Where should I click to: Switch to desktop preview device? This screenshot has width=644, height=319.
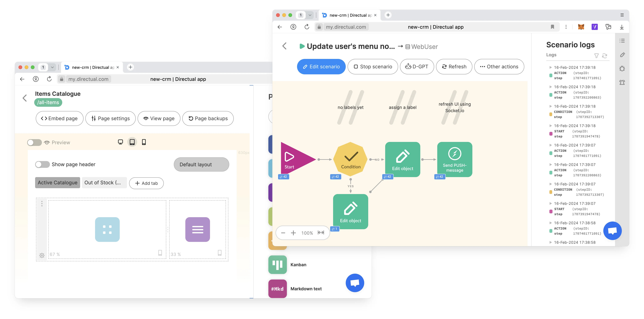120,142
